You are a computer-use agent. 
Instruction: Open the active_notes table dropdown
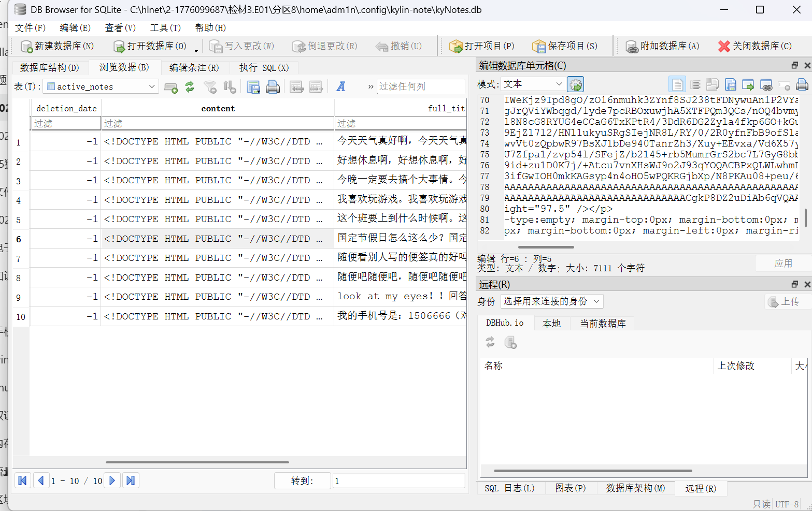(102, 86)
